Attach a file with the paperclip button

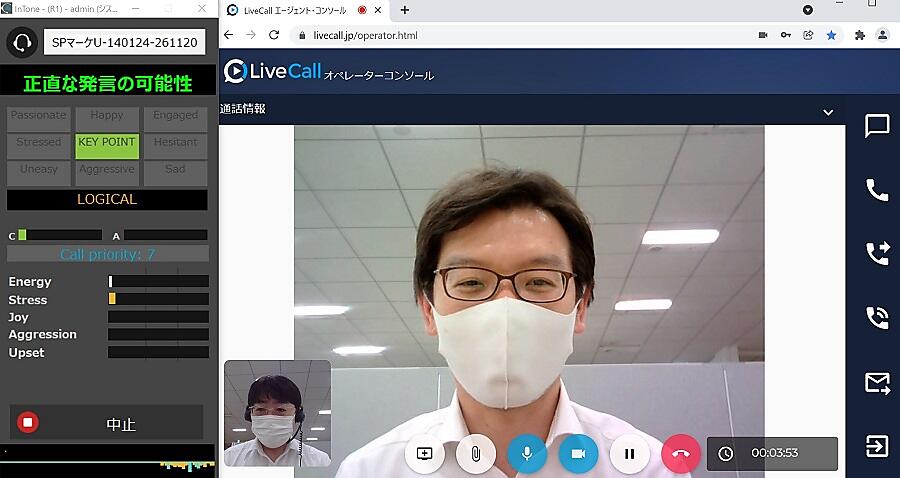point(476,453)
